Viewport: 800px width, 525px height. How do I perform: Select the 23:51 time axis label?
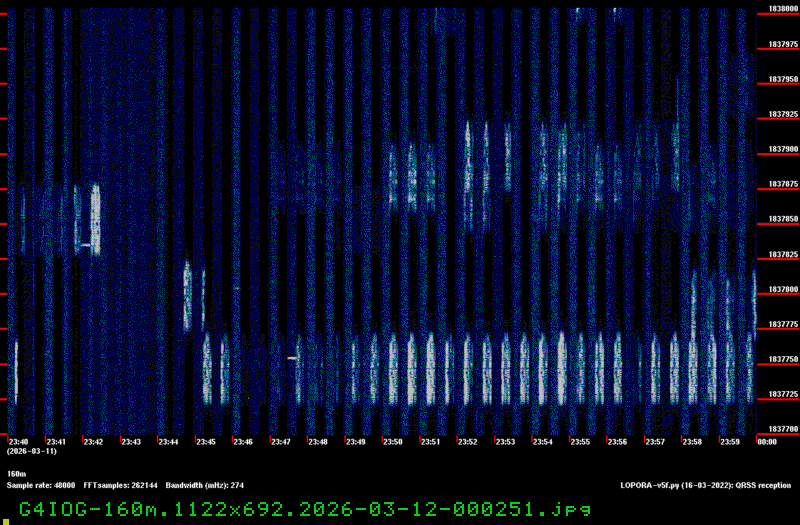tap(430, 442)
